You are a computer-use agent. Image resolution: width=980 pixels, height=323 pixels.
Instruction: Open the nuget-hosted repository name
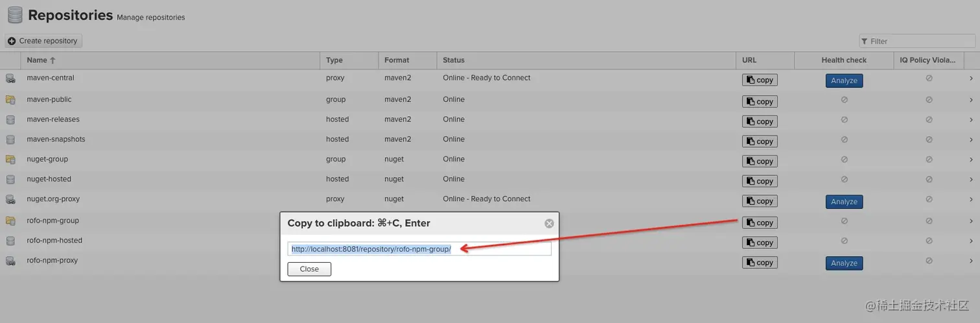tap(49, 179)
